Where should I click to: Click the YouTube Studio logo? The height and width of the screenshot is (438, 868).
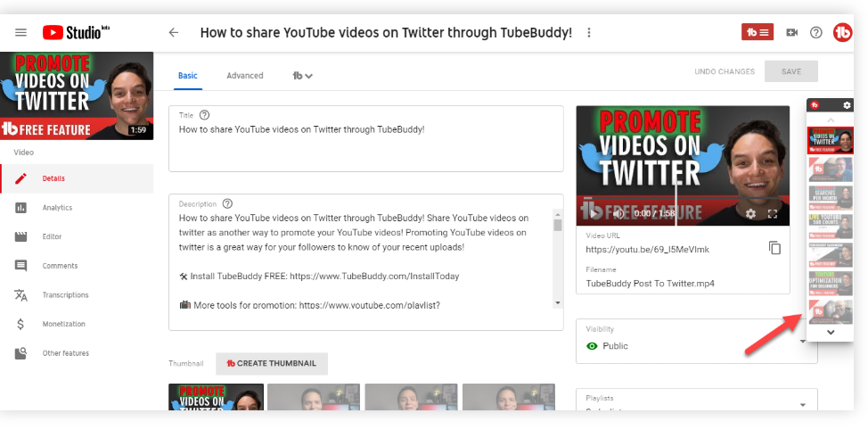point(76,33)
